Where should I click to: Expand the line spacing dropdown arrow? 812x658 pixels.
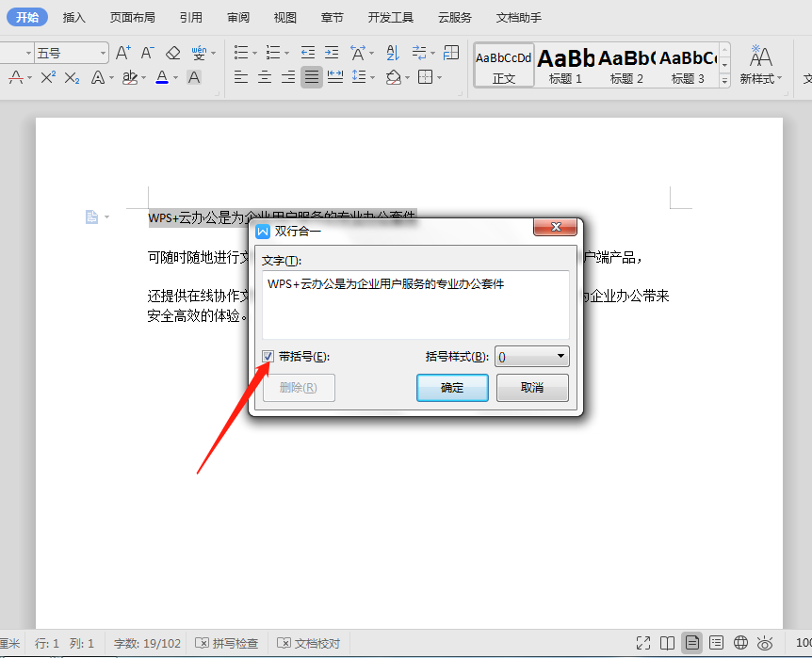coord(372,78)
